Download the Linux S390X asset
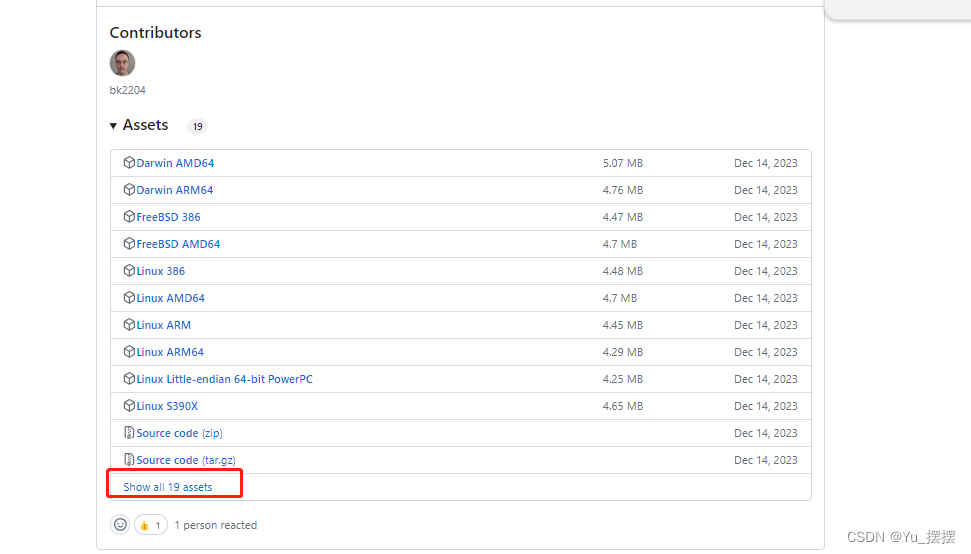971x554 pixels. click(167, 406)
